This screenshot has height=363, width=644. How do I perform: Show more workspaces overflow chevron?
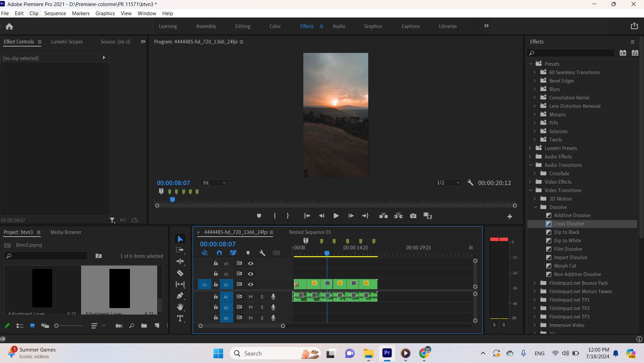[x=486, y=26]
